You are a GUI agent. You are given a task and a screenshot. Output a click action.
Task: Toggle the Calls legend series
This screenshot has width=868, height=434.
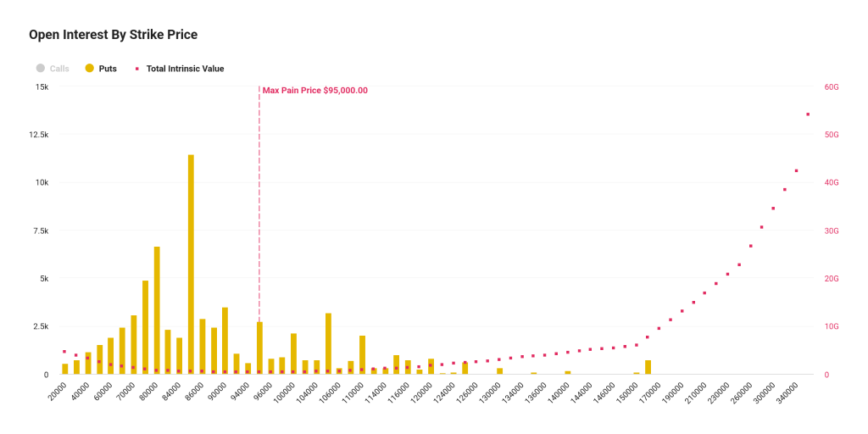pos(59,69)
